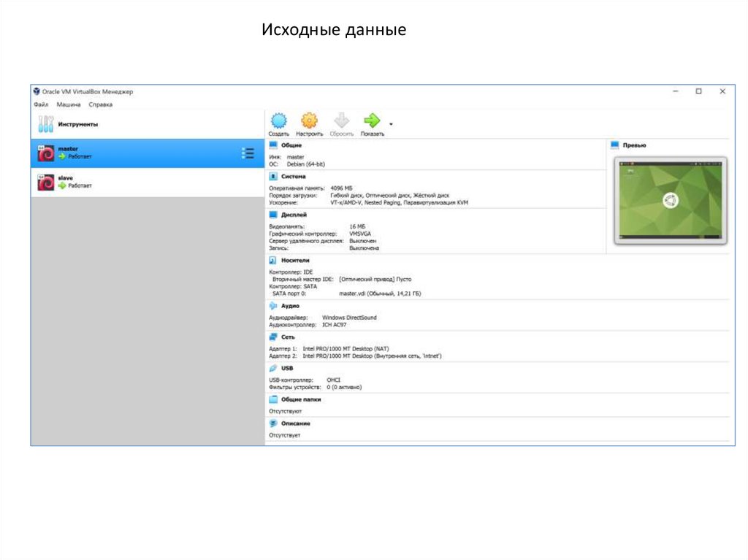Click the Оптический привод Пусто entry
The height and width of the screenshot is (560, 748).
click(375, 280)
